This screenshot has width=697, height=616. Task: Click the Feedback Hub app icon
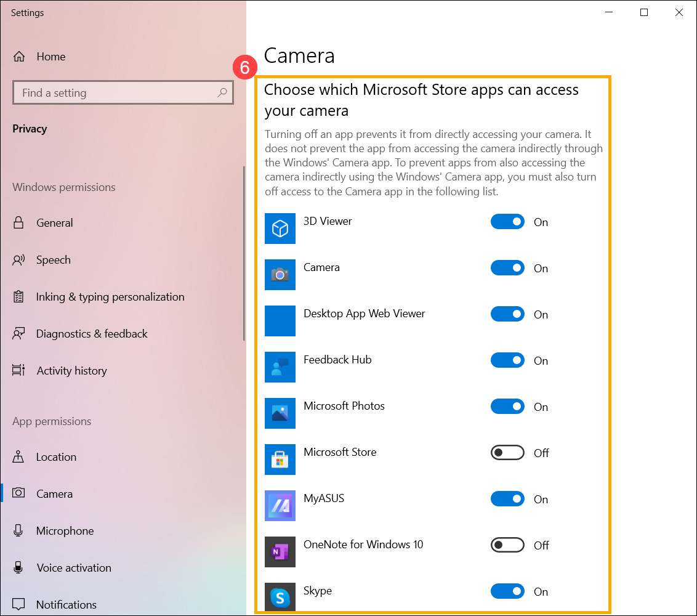[x=280, y=367]
